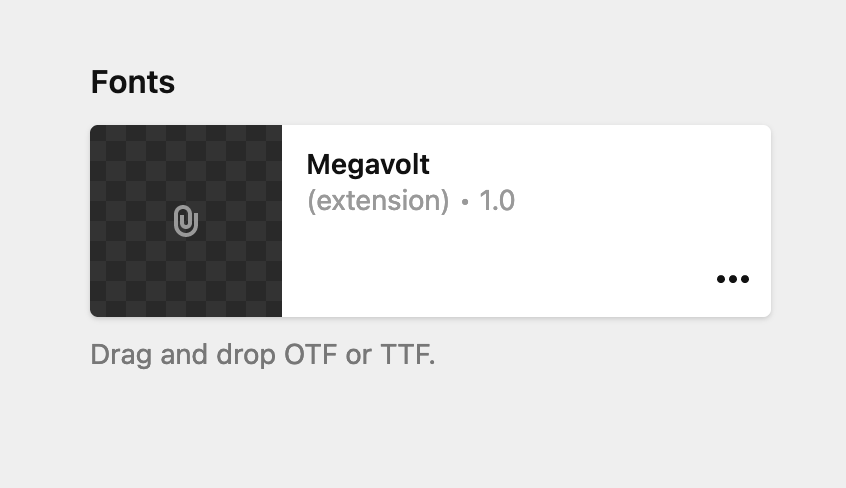Screen dimensions: 846x488
Task: Expand the Megavolt card's ellipsis menu
Action: [x=733, y=279]
